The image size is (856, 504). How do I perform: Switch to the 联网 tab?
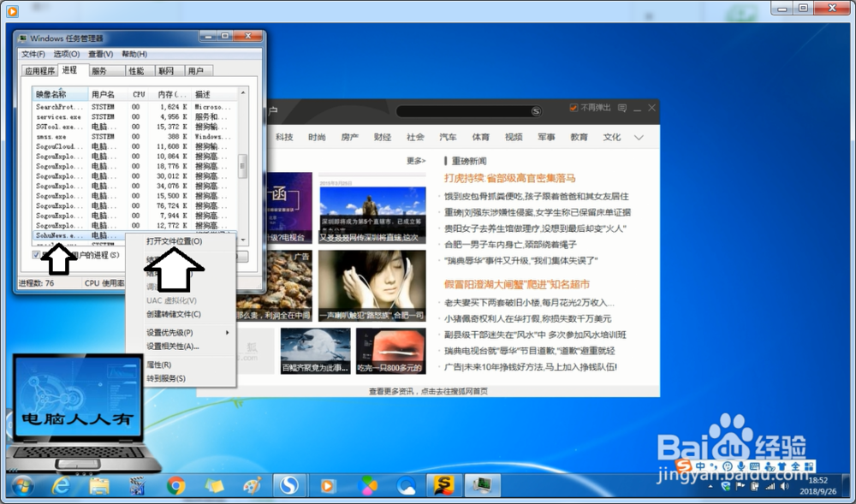tap(169, 71)
